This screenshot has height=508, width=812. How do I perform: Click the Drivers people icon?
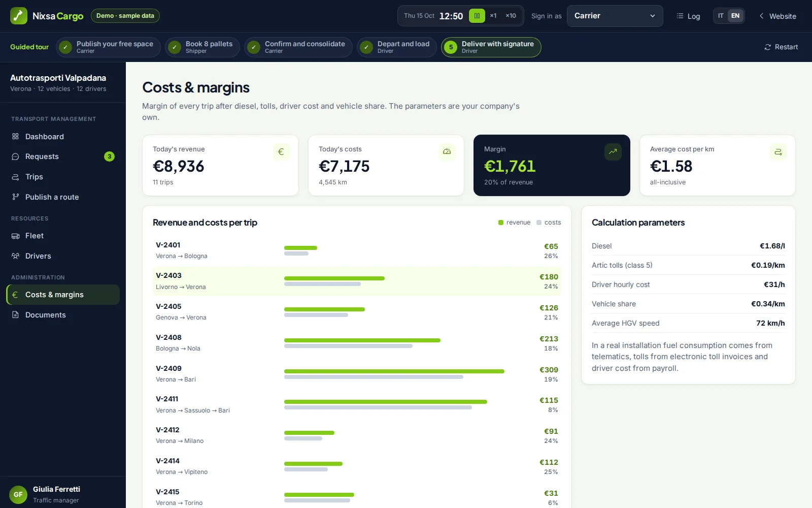coord(15,256)
